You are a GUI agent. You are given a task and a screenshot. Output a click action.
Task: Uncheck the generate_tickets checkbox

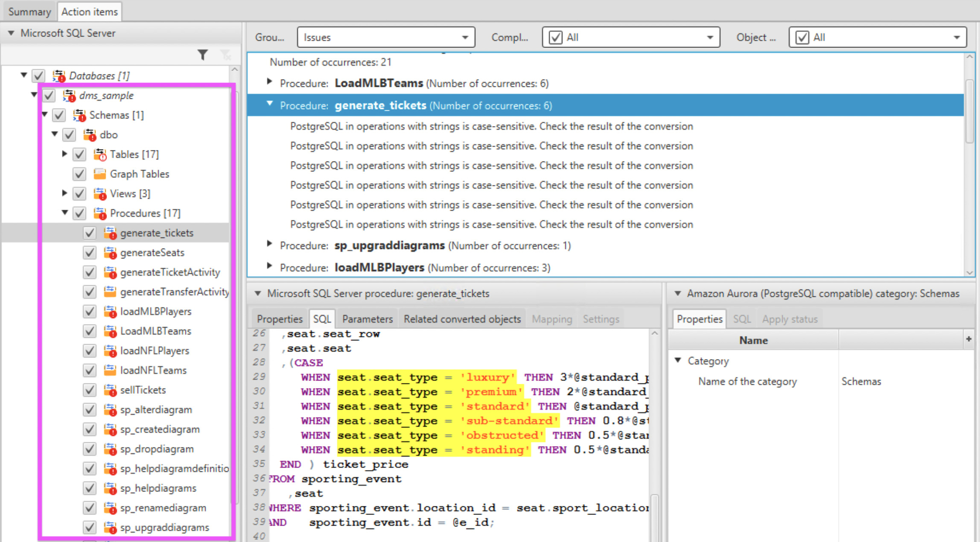click(89, 232)
